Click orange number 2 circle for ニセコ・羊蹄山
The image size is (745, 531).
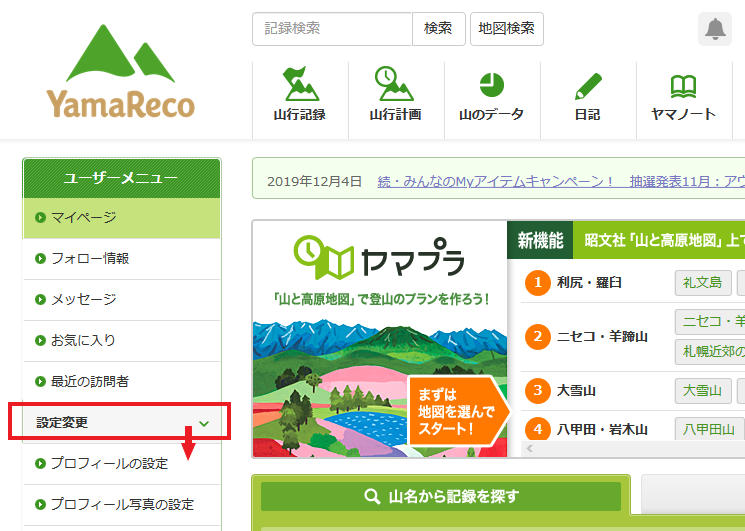537,337
